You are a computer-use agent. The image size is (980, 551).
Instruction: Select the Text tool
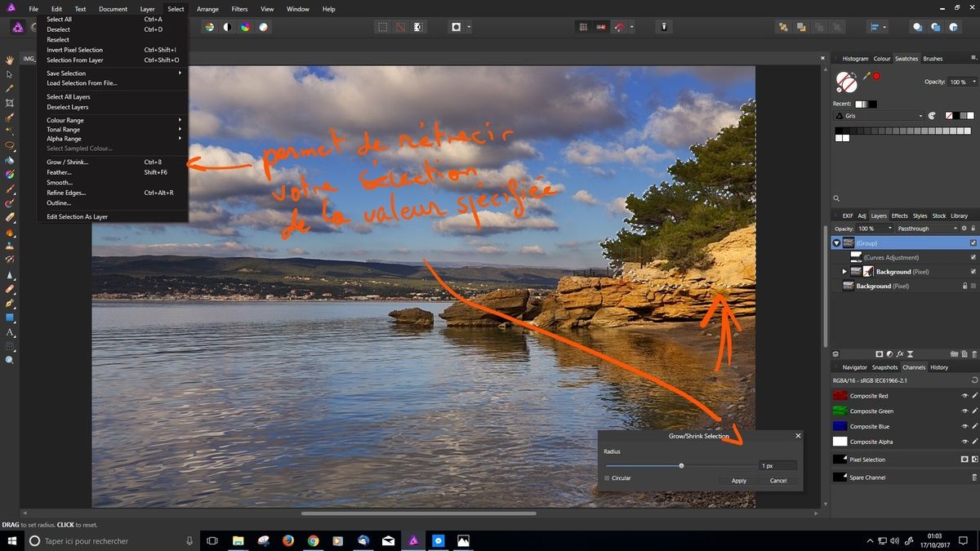[x=9, y=331]
